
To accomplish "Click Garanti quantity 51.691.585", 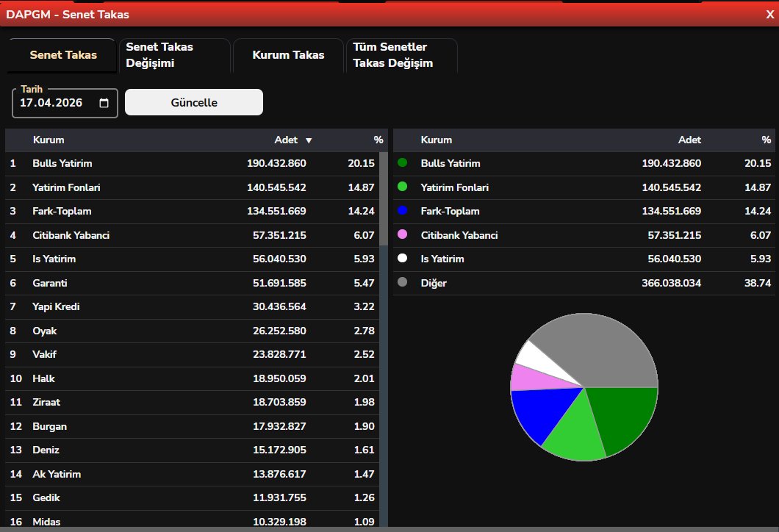I will pos(279,283).
